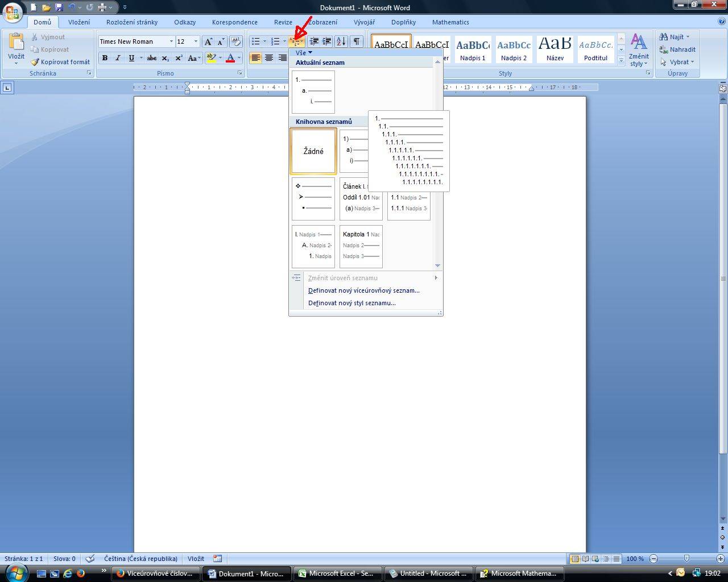Click Increase Indent icon
Viewport: 728px width, 582px height.
(x=327, y=41)
